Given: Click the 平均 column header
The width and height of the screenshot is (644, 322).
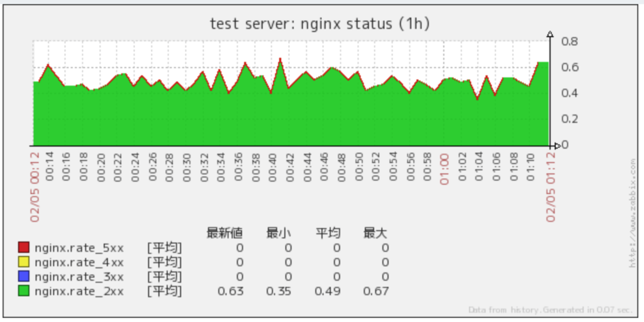Looking at the screenshot, I should click(x=328, y=233).
